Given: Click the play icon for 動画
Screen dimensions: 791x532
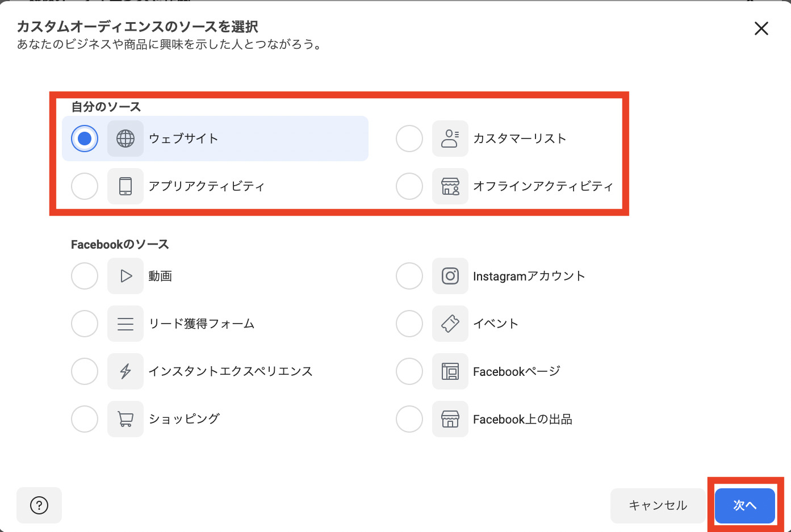Looking at the screenshot, I should [x=125, y=276].
